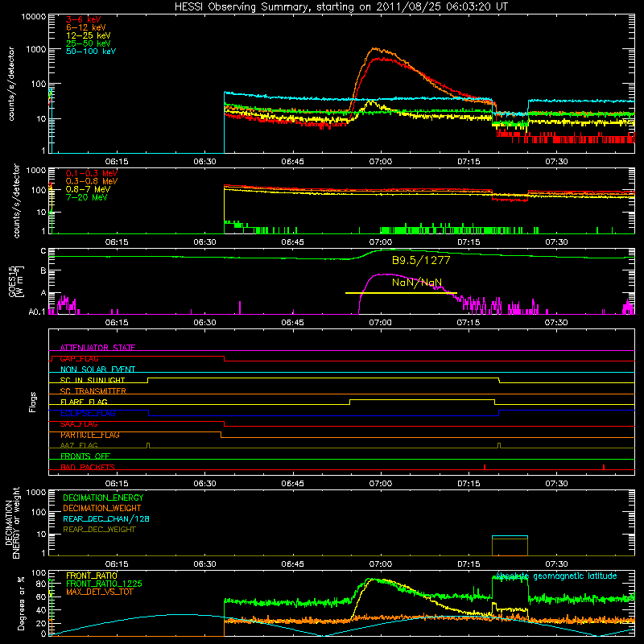Click the REAR_DEC_WEIGHT legend entry
The height and width of the screenshot is (644, 644).
[x=99, y=530]
